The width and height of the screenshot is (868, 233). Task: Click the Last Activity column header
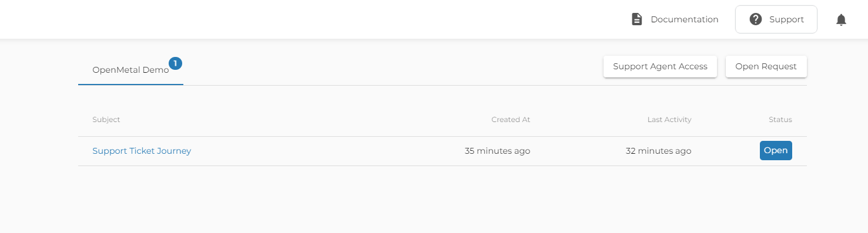pyautogui.click(x=669, y=119)
